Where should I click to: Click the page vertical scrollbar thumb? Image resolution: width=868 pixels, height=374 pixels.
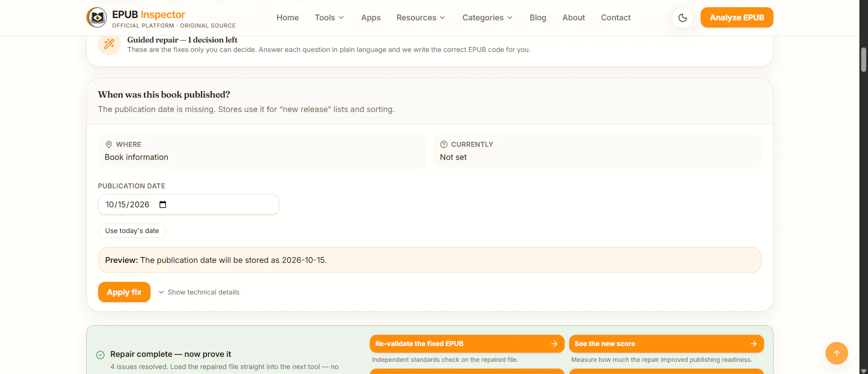pos(863,60)
